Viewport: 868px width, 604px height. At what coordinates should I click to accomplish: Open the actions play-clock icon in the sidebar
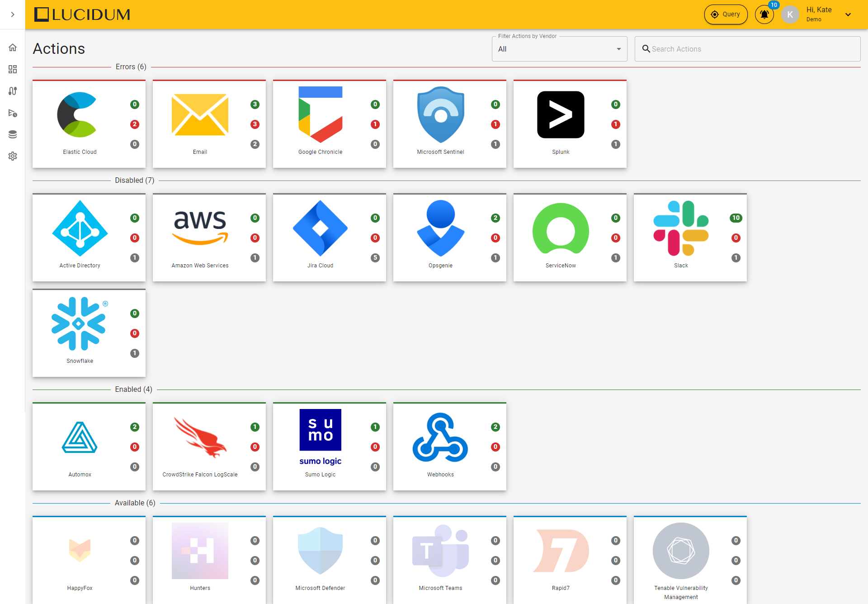click(x=13, y=113)
